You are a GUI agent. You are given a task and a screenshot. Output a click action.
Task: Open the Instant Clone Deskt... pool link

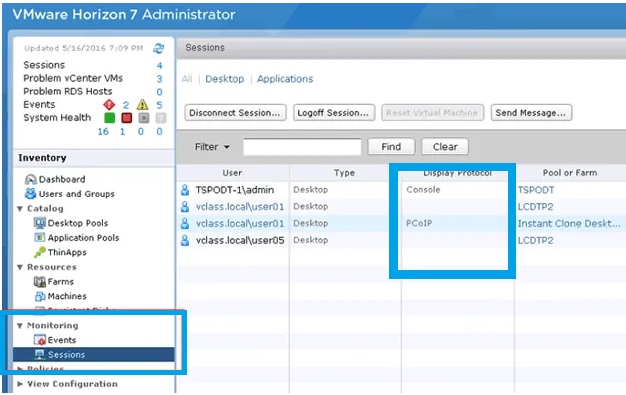[569, 223]
